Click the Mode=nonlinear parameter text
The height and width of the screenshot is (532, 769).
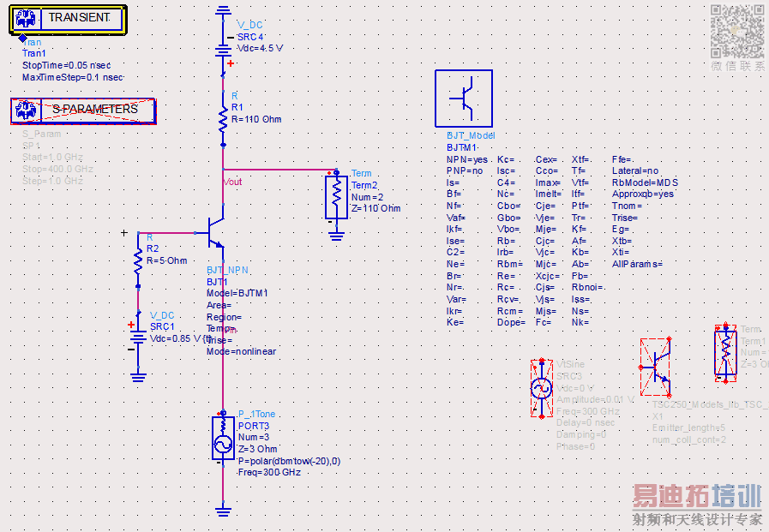point(241,351)
